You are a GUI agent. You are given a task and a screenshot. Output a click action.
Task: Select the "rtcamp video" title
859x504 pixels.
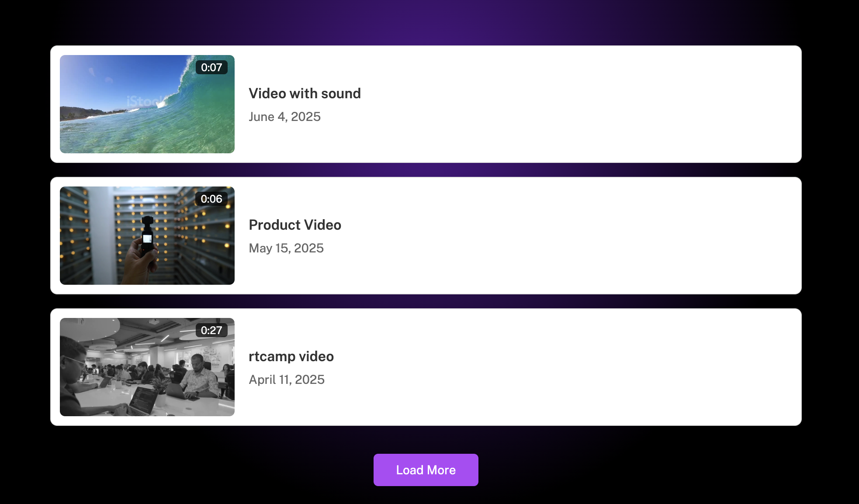click(x=291, y=356)
